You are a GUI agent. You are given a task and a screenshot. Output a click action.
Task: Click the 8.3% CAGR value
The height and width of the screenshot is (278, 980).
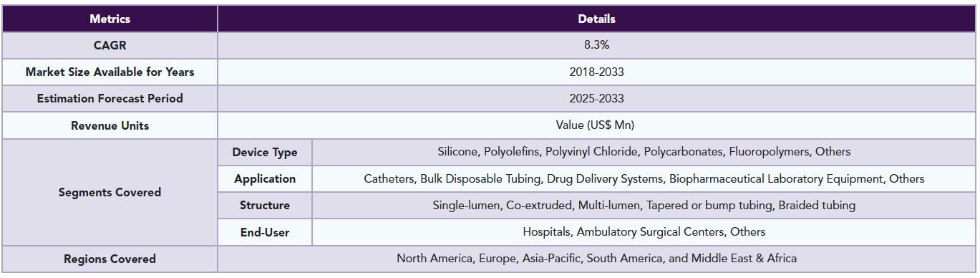[x=596, y=45]
